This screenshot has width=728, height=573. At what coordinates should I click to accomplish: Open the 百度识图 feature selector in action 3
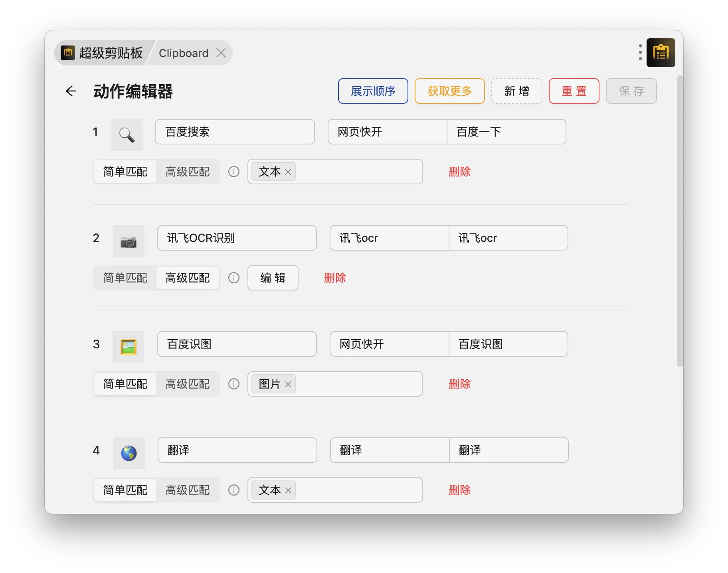(508, 344)
